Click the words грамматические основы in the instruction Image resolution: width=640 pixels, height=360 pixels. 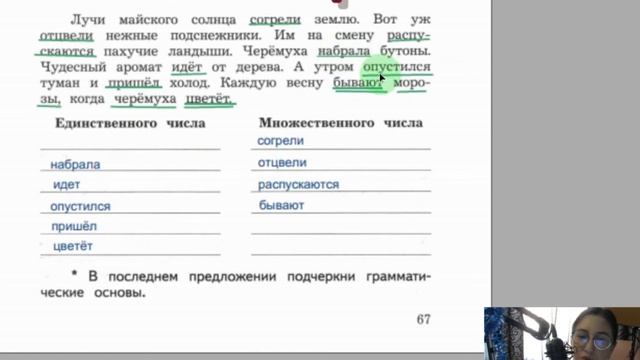point(236,284)
